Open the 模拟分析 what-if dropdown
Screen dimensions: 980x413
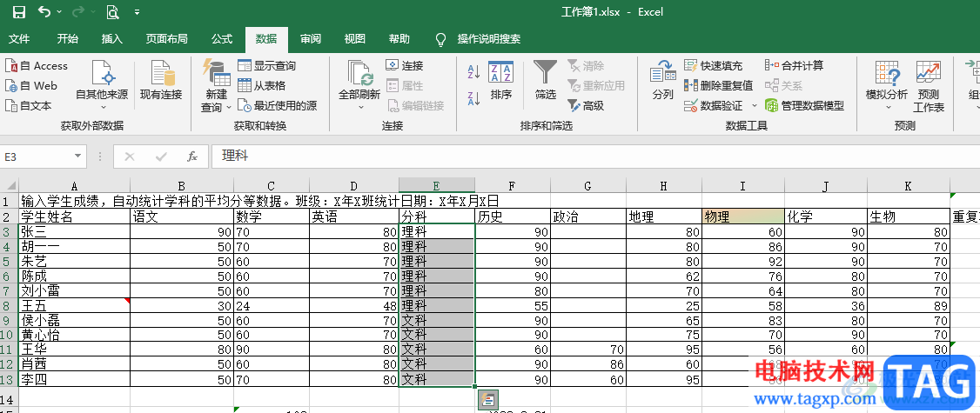point(887,85)
